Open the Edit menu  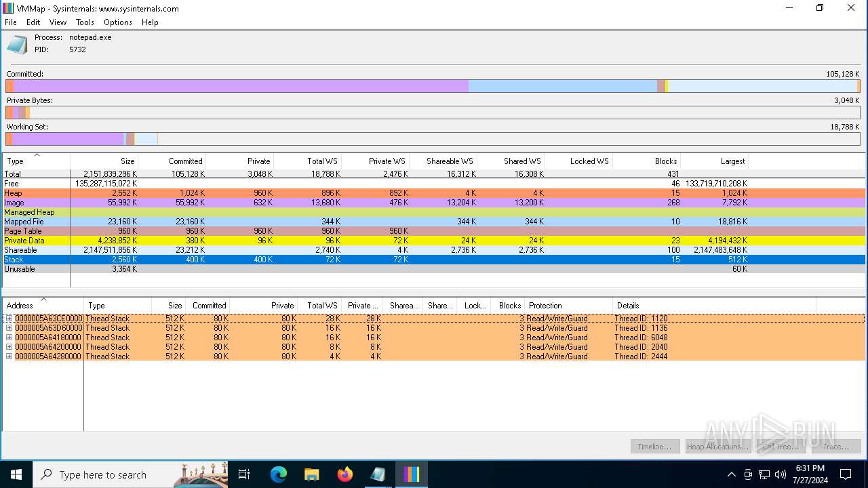33,22
